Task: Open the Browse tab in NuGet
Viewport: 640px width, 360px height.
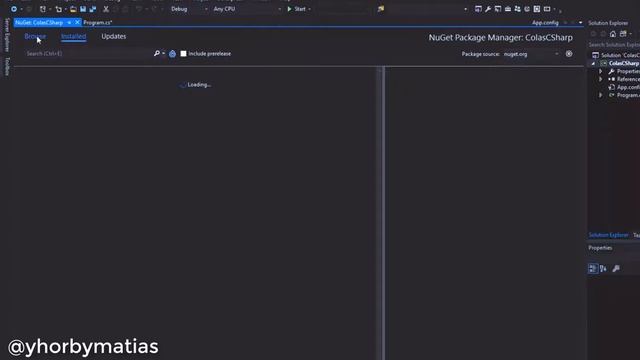Action: pos(35,36)
